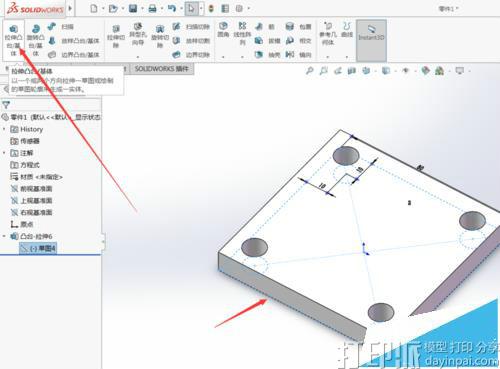Viewport: 500px width, 369px height.
Task: Toggle the Select cursor tool
Action: [191, 8]
